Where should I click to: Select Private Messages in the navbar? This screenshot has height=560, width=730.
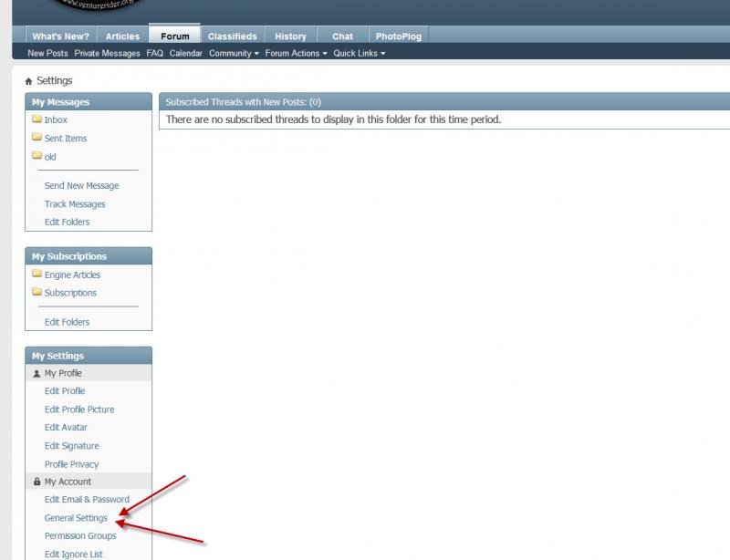coord(108,53)
